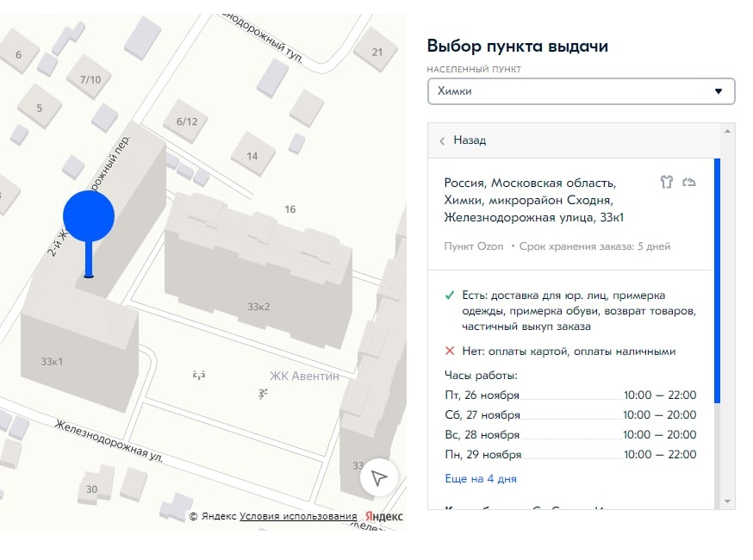Click the dropdown arrow next to Химки
Viewport: 753px width, 560px height.
pos(719,91)
